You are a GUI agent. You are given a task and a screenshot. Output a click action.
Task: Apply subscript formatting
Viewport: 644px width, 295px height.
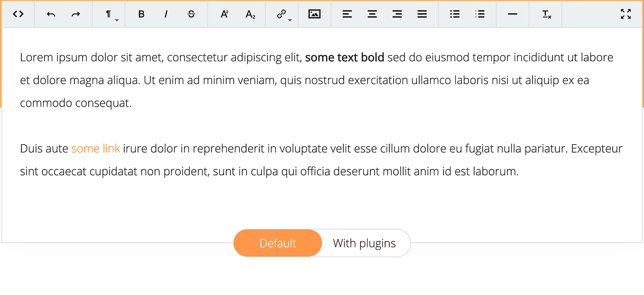coord(250,14)
